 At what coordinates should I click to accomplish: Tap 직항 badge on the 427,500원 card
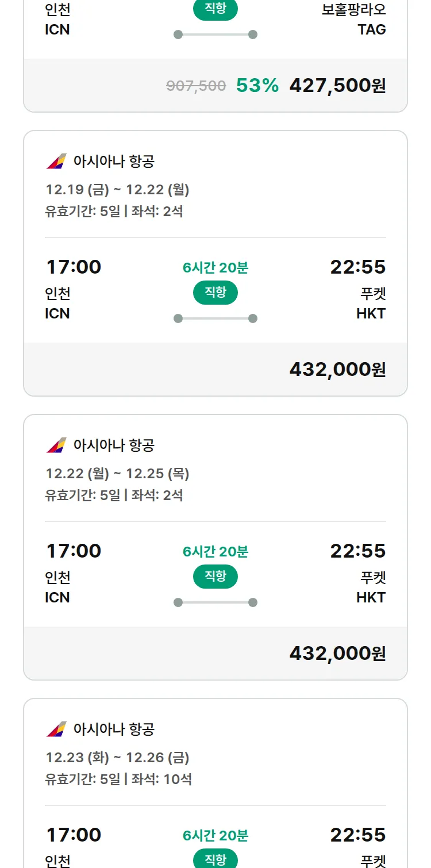click(x=215, y=10)
